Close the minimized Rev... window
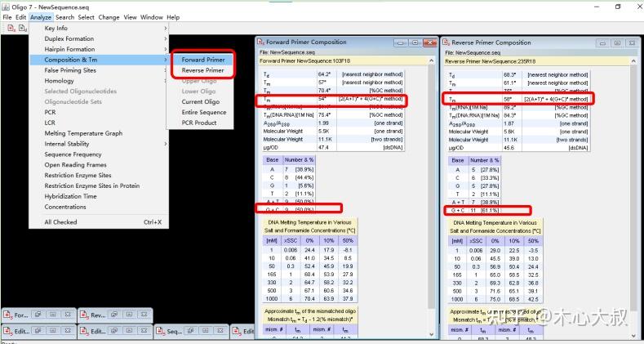The width and height of the screenshot is (644, 344). 144,315
